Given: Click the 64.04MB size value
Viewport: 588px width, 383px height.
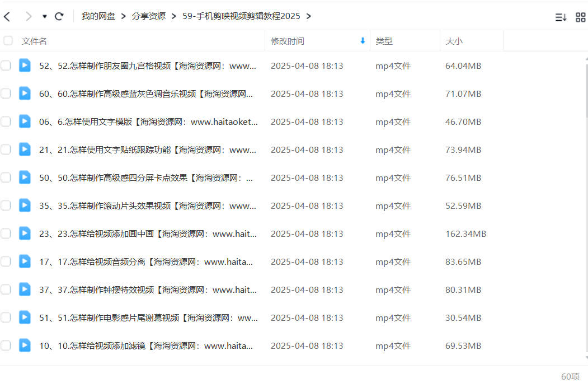Looking at the screenshot, I should [463, 66].
